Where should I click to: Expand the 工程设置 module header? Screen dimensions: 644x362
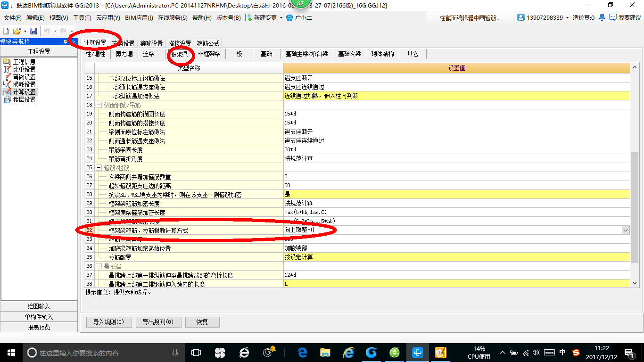39,51
